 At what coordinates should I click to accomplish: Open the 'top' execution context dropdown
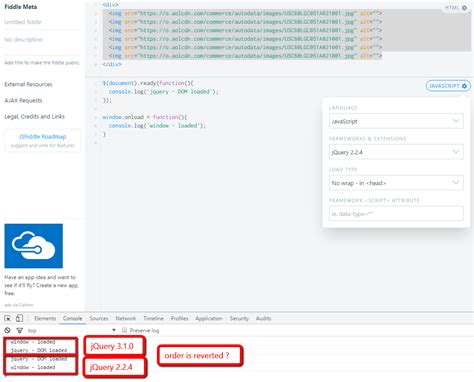coord(72,330)
